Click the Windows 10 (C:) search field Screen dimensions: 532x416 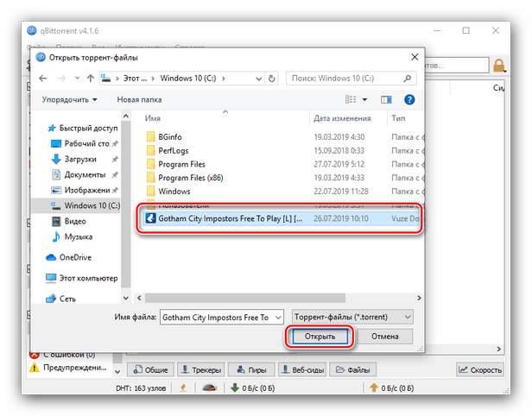coord(345,78)
